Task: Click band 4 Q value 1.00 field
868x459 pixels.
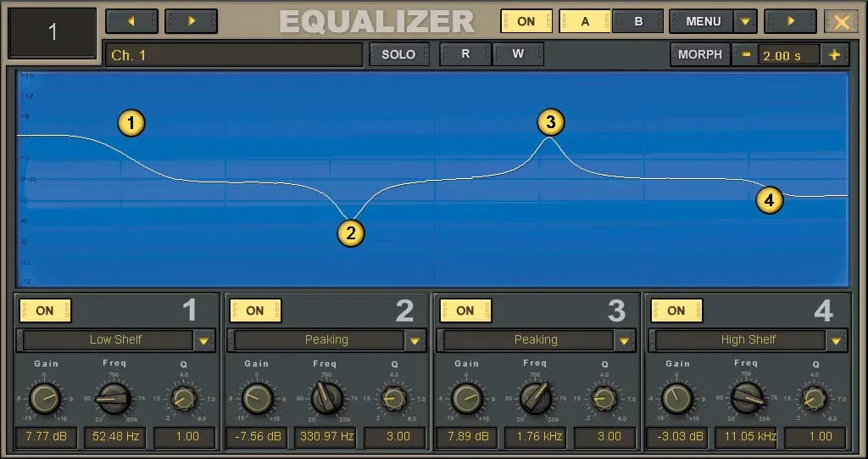Action: coord(816,437)
